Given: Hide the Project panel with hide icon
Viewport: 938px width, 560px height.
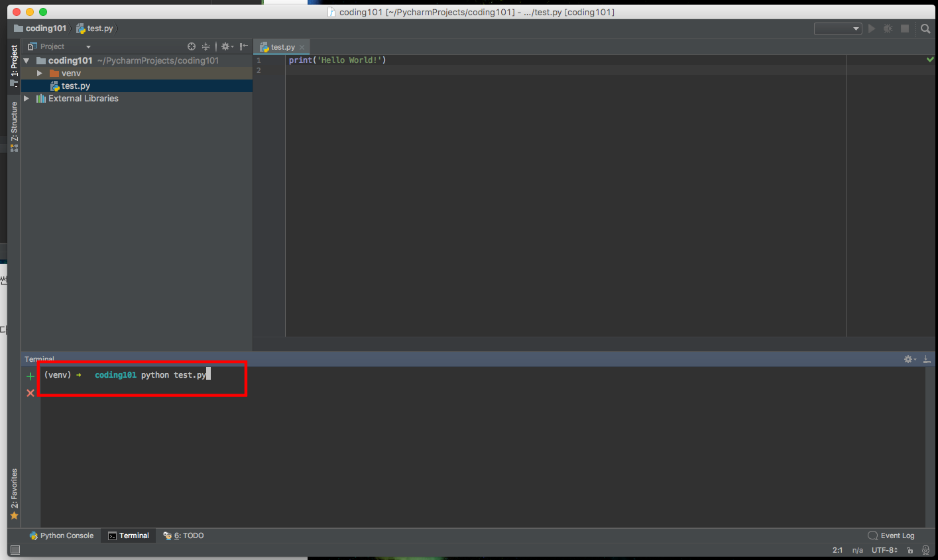Looking at the screenshot, I should (x=244, y=46).
